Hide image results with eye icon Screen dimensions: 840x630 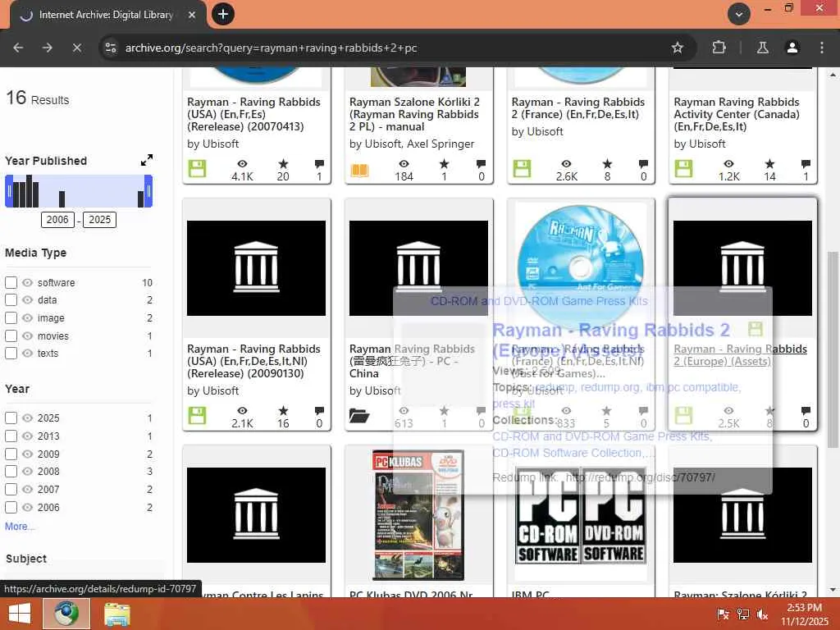[x=27, y=317]
